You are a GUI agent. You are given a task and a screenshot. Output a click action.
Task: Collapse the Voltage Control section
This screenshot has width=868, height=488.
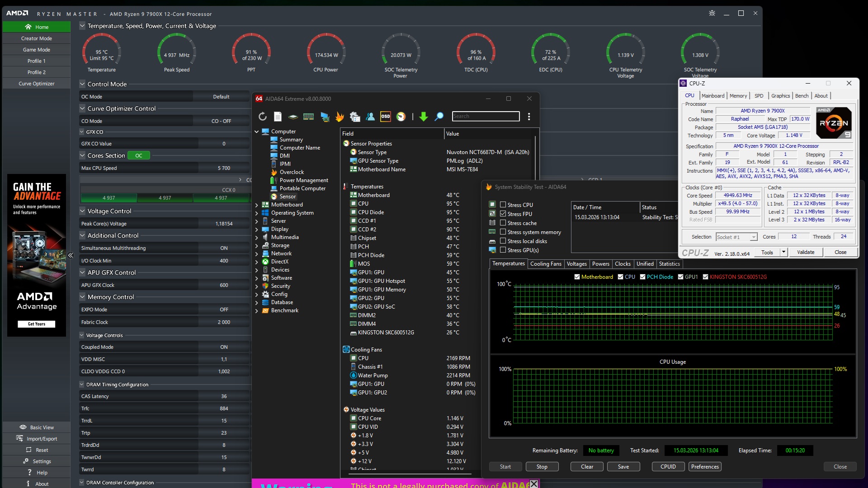point(82,211)
